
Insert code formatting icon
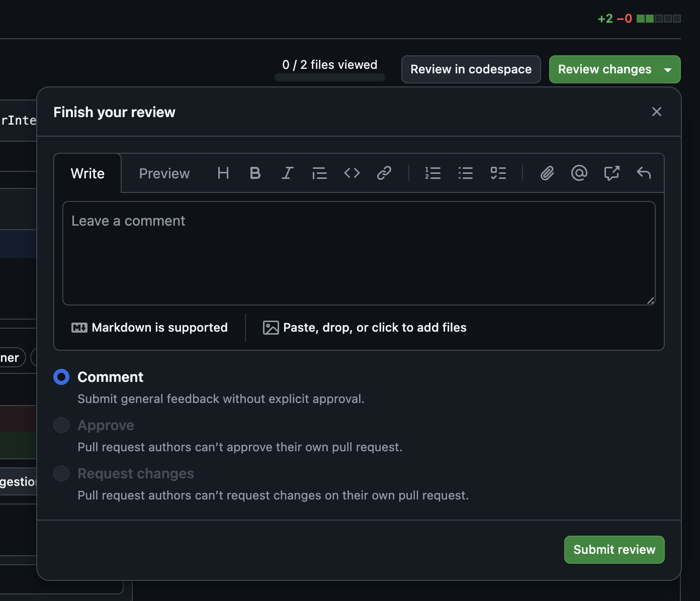[x=352, y=173]
